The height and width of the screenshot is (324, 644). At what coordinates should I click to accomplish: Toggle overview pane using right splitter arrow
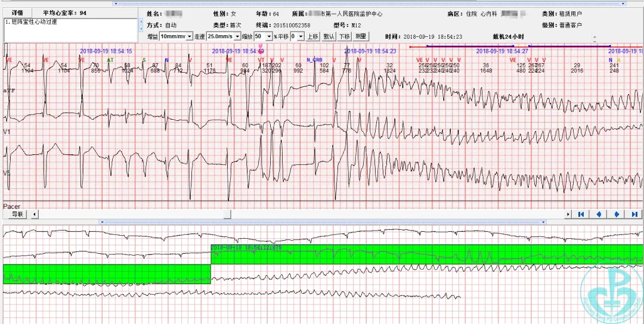tap(543, 222)
